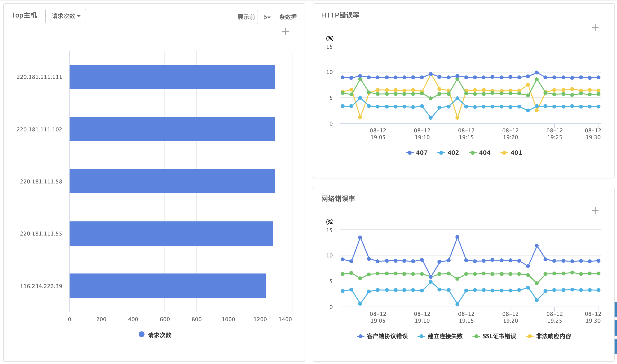Click the bar for 220.181.111.58
617x364 pixels.
(172, 181)
